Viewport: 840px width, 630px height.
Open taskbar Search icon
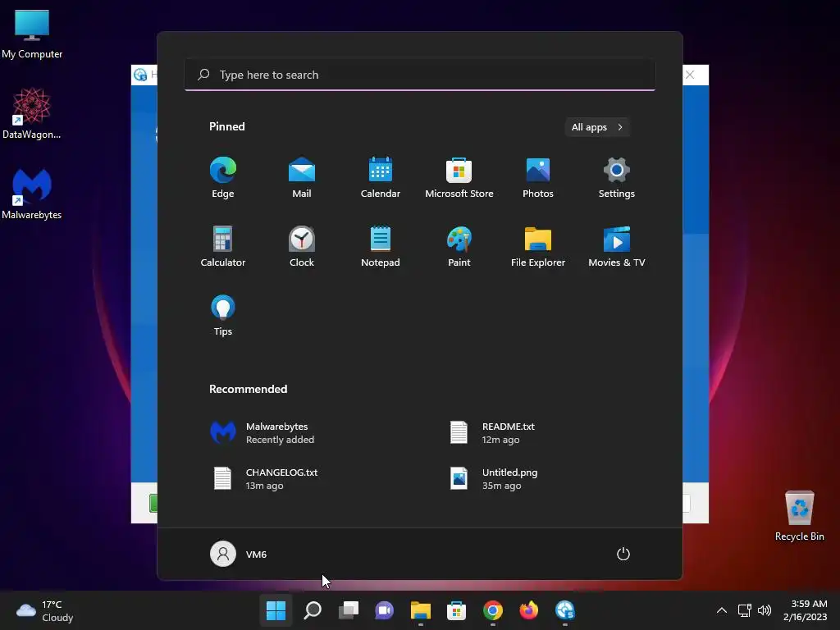[313, 610]
